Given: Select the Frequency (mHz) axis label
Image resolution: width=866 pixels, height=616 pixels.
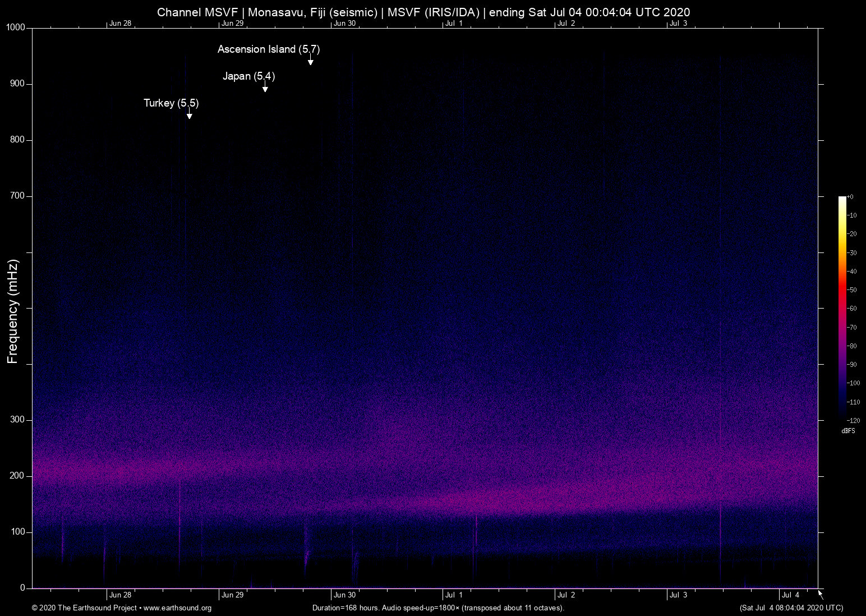Looking at the screenshot, I should tap(12, 309).
